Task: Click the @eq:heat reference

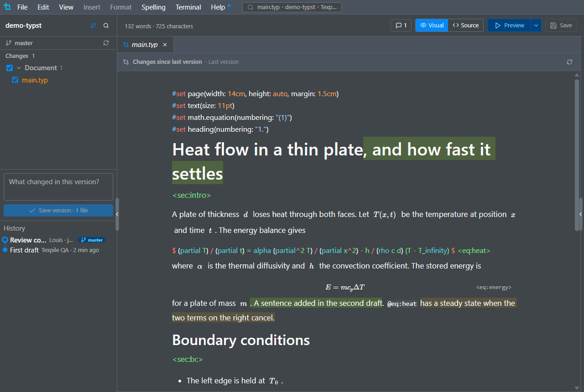Action: pyautogui.click(x=402, y=304)
